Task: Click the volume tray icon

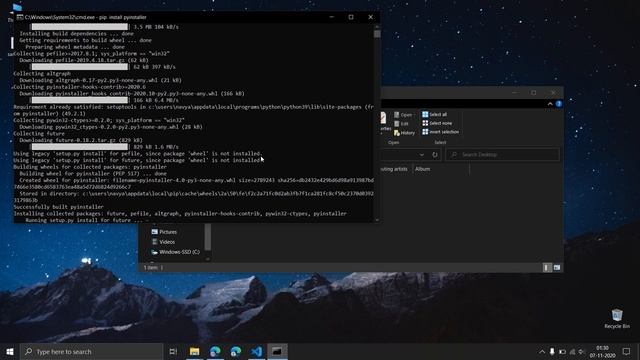Action: point(581,352)
